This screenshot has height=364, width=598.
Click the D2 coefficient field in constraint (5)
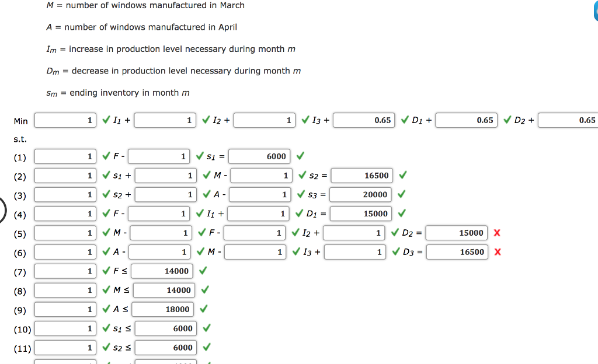355,233
